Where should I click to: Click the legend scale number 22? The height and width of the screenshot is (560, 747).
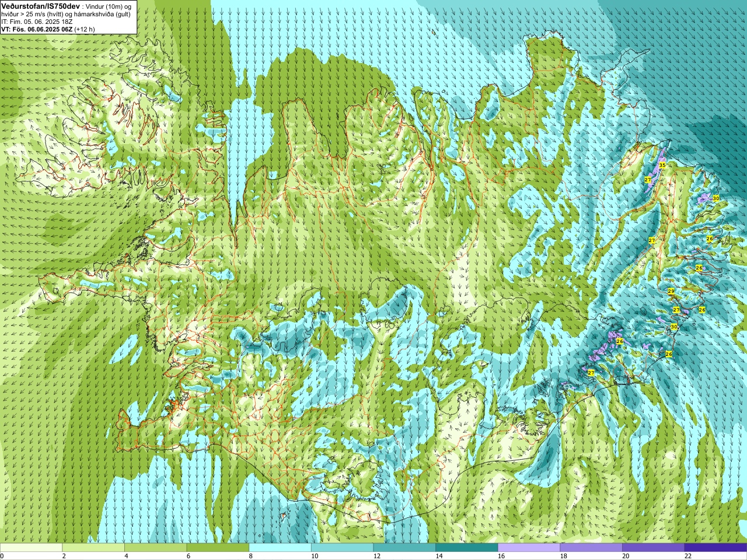[x=688, y=556]
